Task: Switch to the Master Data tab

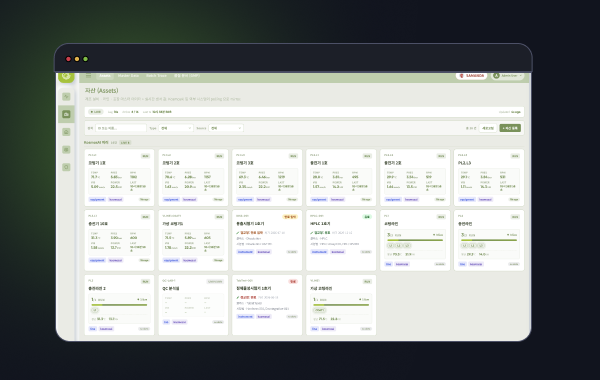Action: click(128, 76)
